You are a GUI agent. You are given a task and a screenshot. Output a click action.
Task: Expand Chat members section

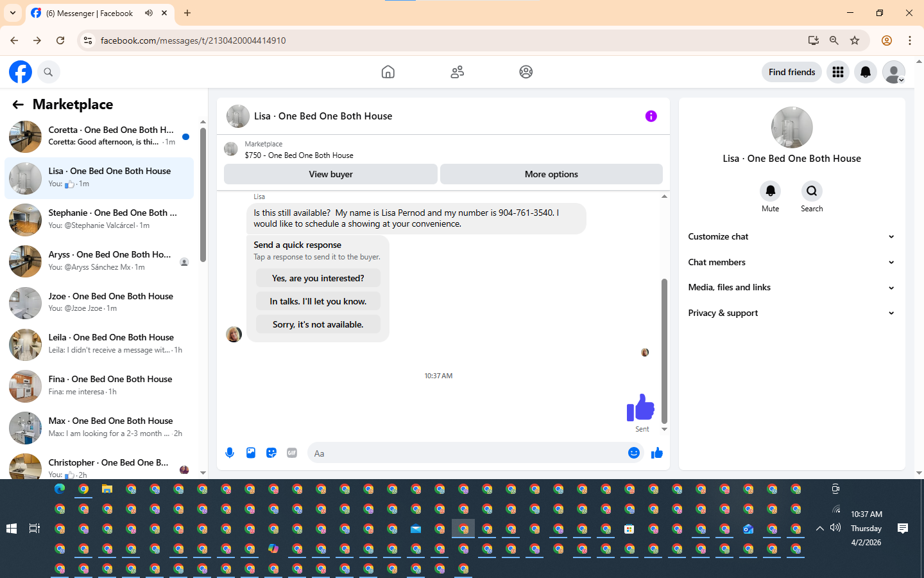click(x=791, y=262)
